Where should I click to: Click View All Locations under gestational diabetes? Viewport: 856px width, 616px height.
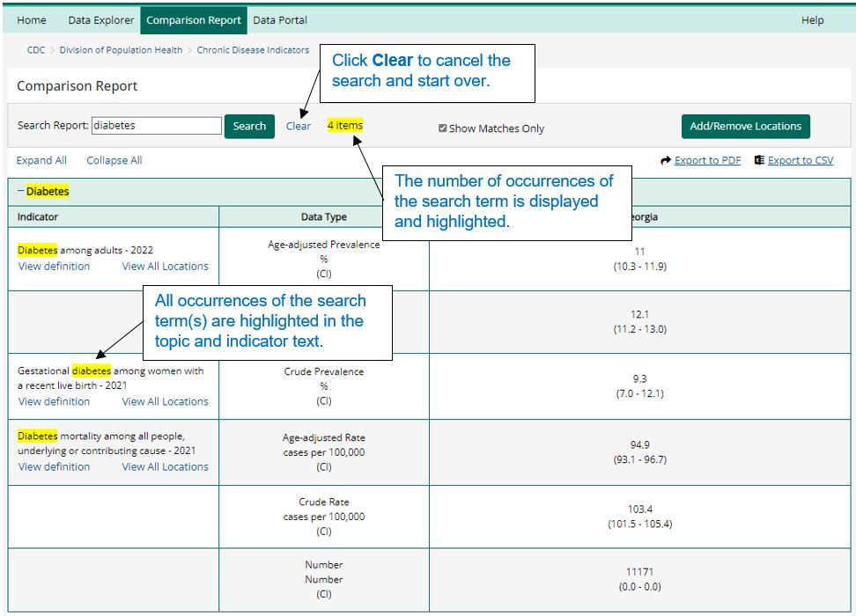coord(163,401)
